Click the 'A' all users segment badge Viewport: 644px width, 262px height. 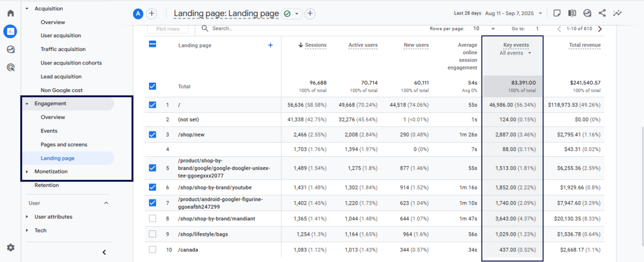pyautogui.click(x=138, y=14)
